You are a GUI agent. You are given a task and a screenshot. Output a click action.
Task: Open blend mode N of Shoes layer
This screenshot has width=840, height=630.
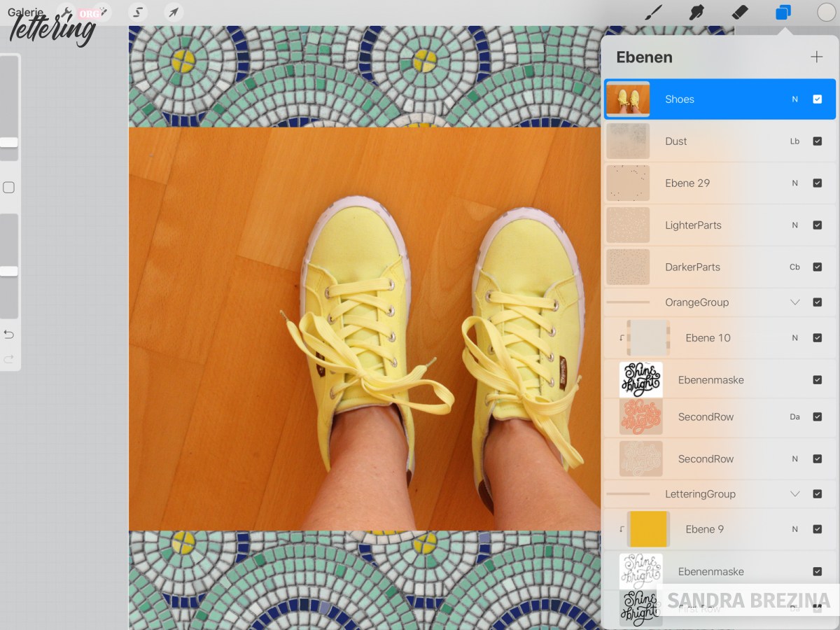click(x=794, y=99)
